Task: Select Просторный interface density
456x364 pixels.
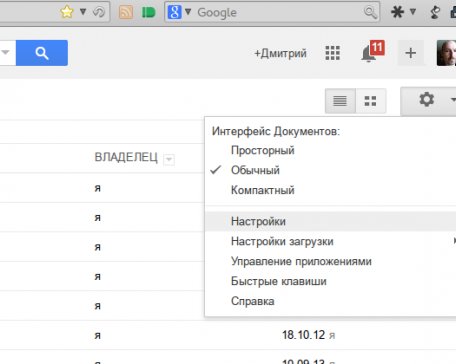Action: (x=263, y=150)
